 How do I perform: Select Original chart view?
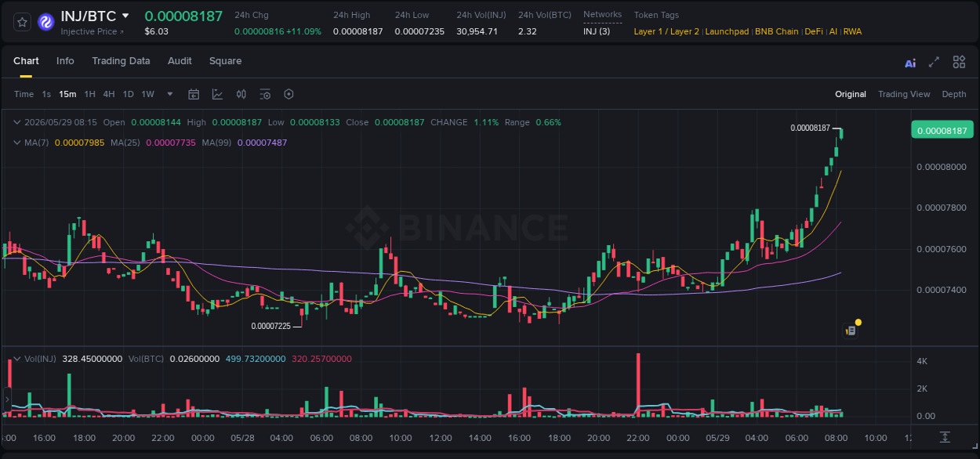click(851, 94)
